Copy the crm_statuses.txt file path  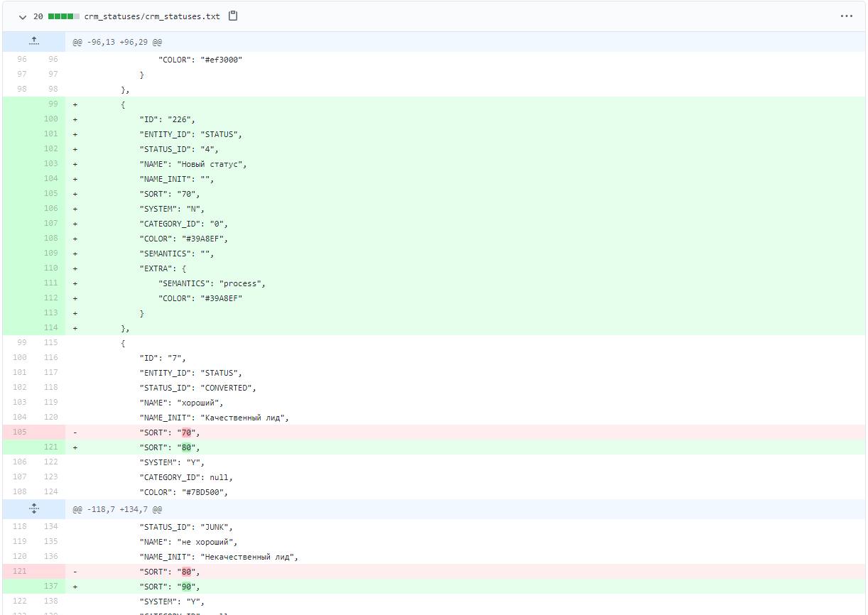[x=233, y=16]
